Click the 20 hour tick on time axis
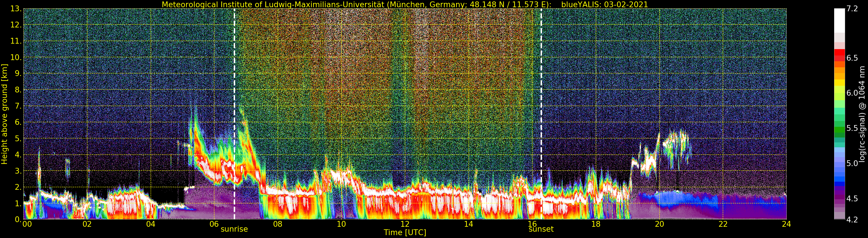The height and width of the screenshot is (238, 868). click(659, 224)
